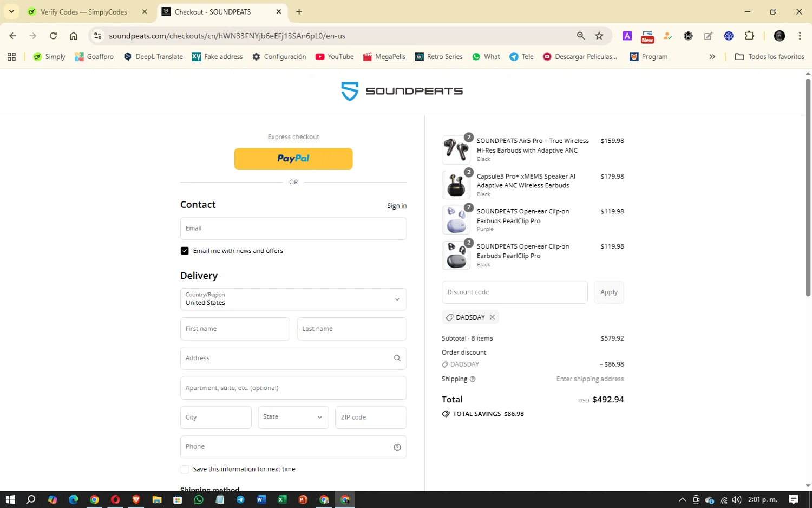812x508 pixels.
Task: Bookmark this page with the star icon
Action: point(599,36)
